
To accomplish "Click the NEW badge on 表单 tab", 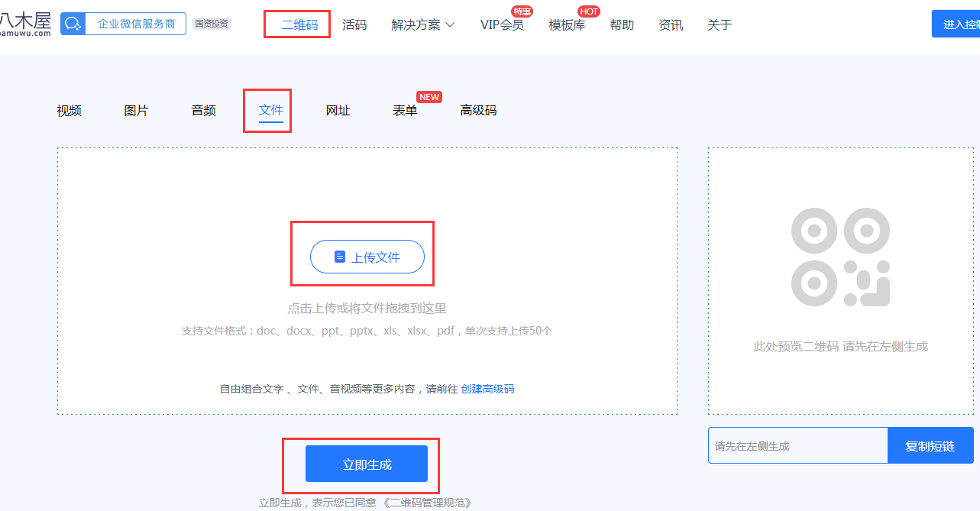I will 429,97.
